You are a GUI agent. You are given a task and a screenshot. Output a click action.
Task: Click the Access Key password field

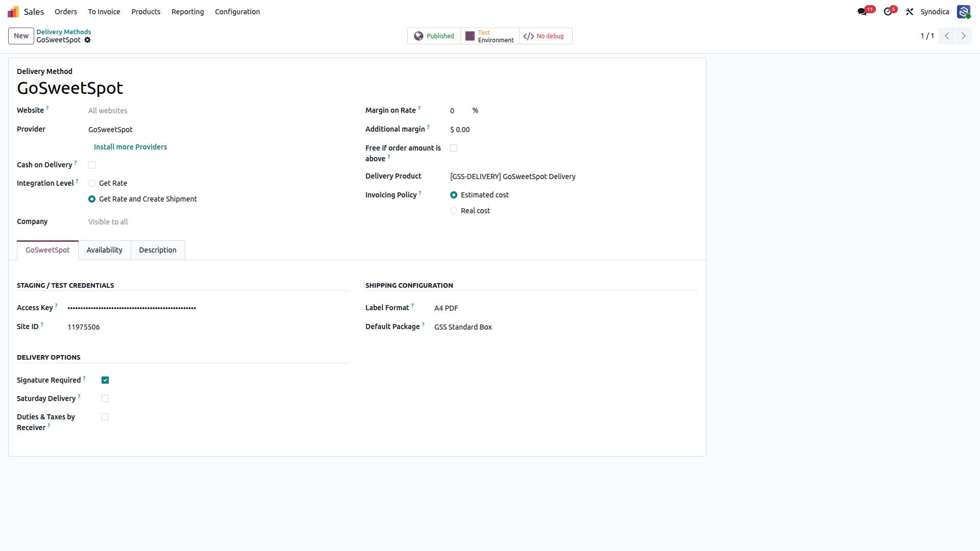[x=208, y=308]
